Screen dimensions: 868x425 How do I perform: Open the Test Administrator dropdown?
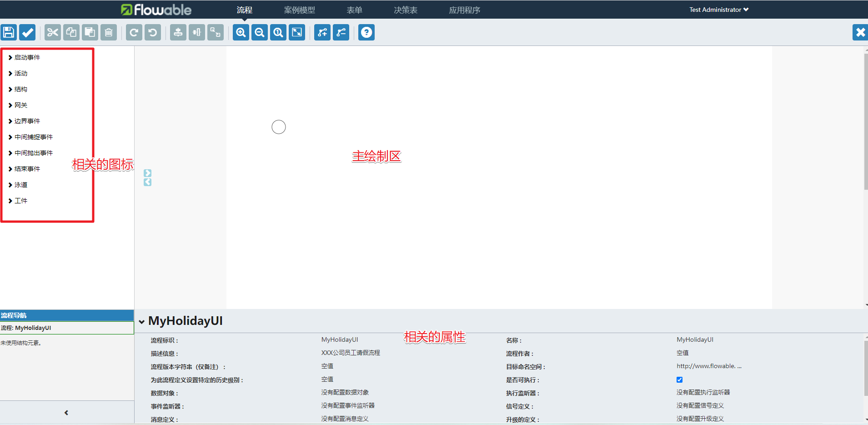718,10
